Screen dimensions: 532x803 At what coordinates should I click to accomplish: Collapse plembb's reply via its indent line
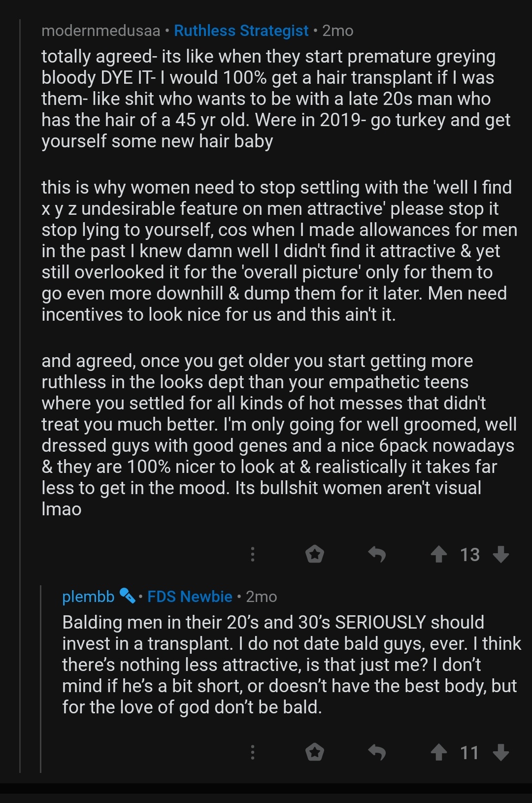click(x=41, y=679)
